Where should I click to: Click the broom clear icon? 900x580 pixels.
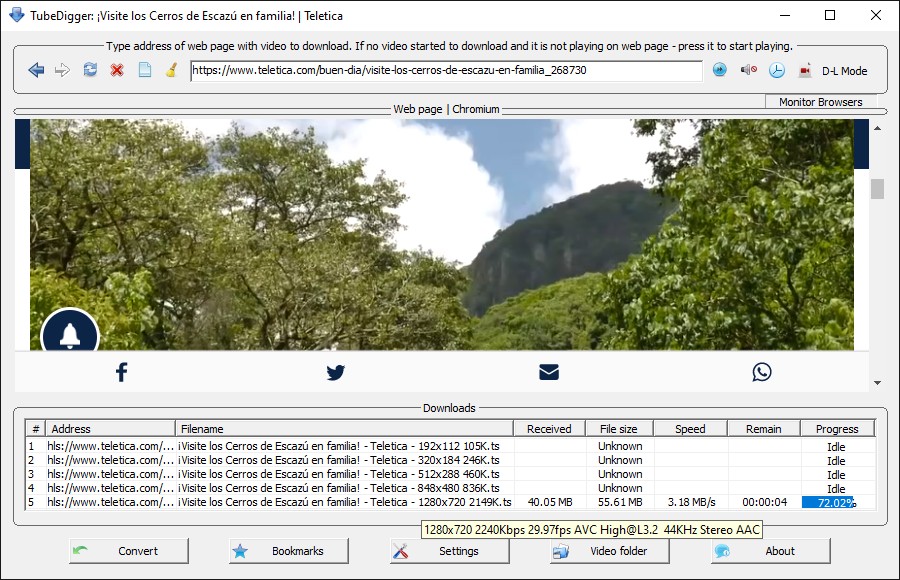pos(171,70)
